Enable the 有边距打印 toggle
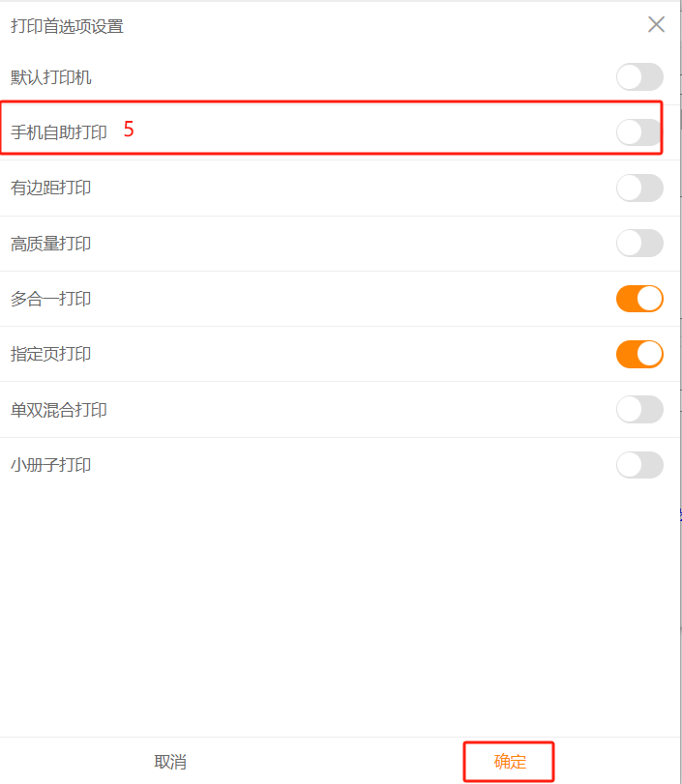 [639, 188]
